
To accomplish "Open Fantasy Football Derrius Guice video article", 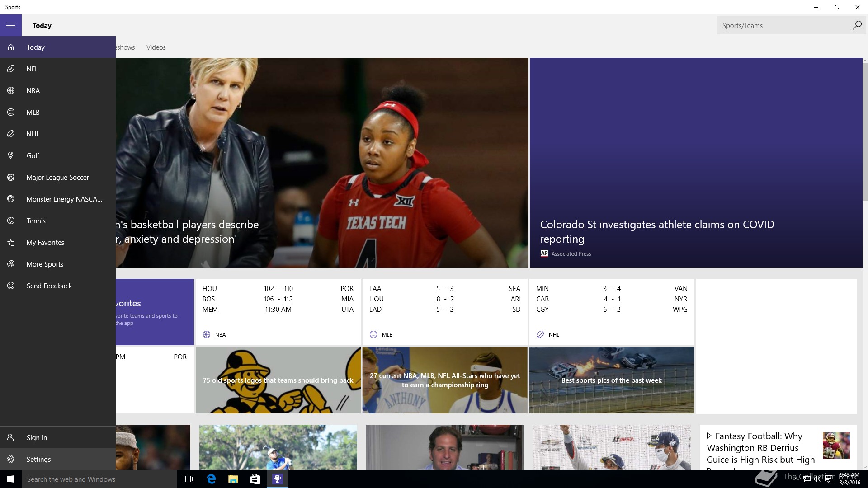I will (778, 447).
